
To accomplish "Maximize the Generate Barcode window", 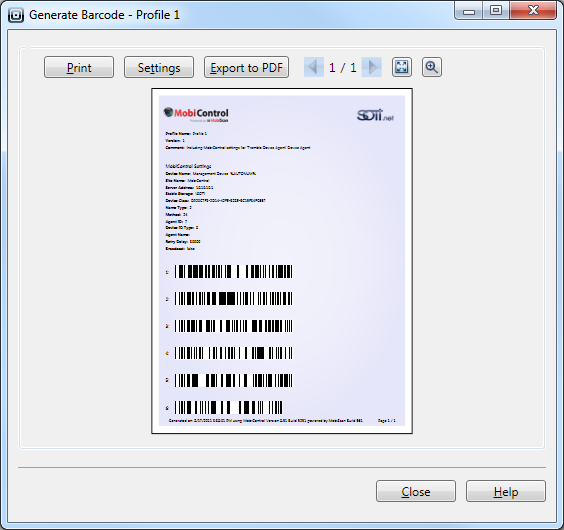I will pyautogui.click(x=496, y=10).
